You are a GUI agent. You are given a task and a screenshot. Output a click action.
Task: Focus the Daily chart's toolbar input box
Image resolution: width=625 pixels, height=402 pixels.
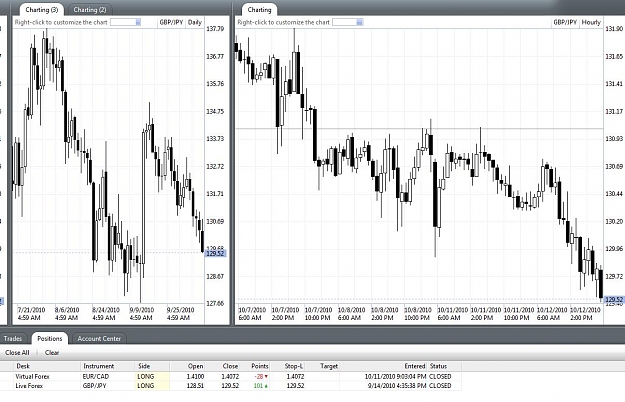point(123,22)
